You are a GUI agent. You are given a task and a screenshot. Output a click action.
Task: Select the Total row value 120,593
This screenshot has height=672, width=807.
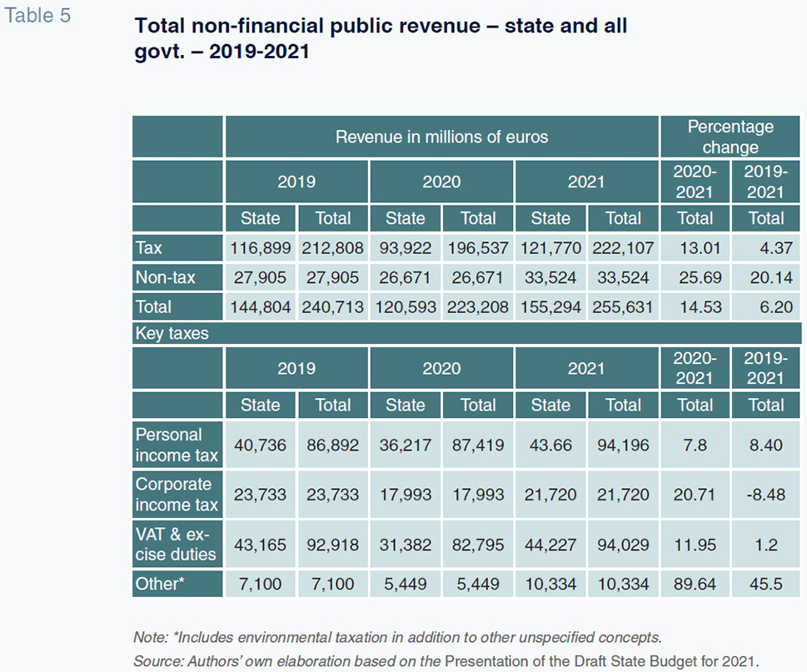tap(406, 307)
